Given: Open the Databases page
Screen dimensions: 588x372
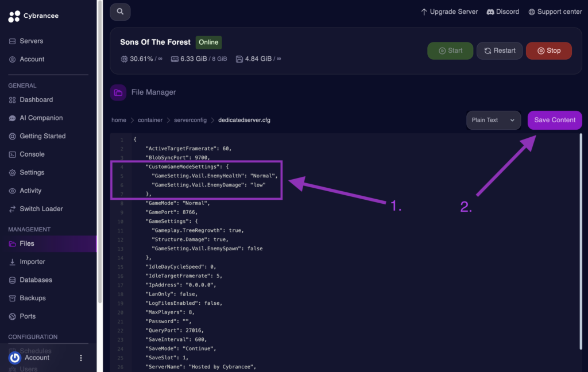Looking at the screenshot, I should coord(36,280).
